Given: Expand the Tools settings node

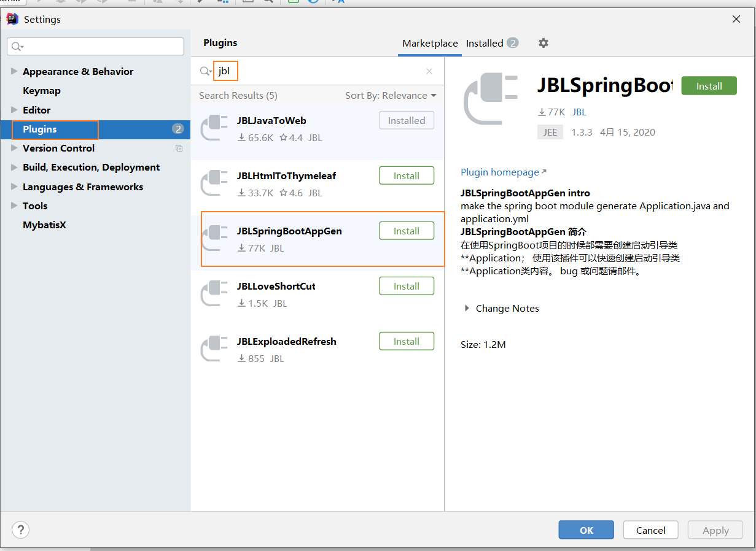Looking at the screenshot, I should pyautogui.click(x=14, y=206).
